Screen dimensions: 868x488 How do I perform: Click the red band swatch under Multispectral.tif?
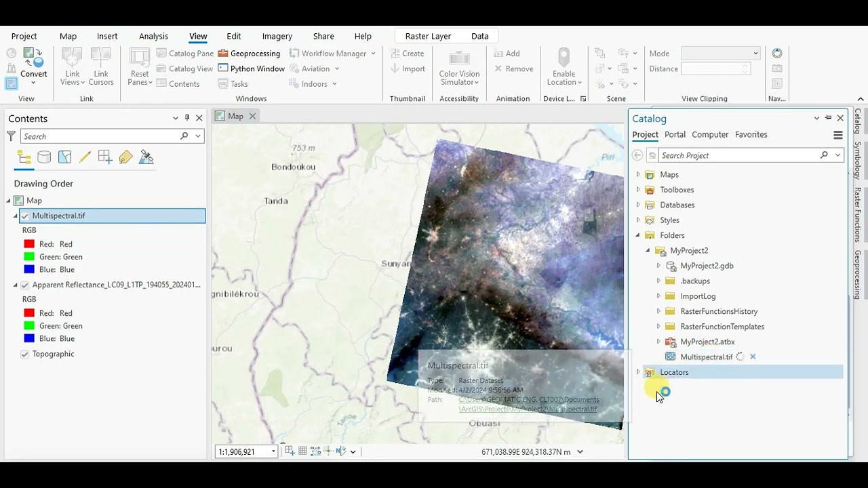[x=29, y=244]
